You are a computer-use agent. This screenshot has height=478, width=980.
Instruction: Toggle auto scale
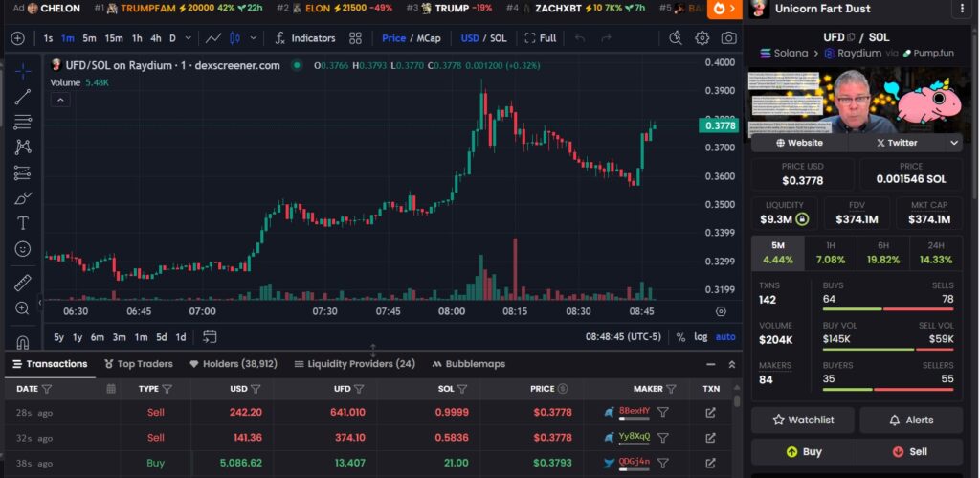725,336
